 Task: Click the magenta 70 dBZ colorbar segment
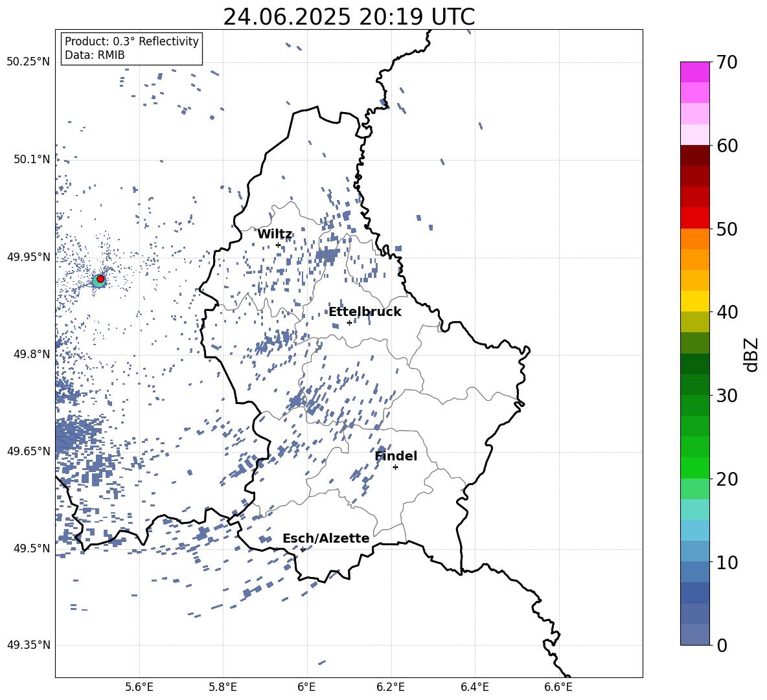(694, 73)
